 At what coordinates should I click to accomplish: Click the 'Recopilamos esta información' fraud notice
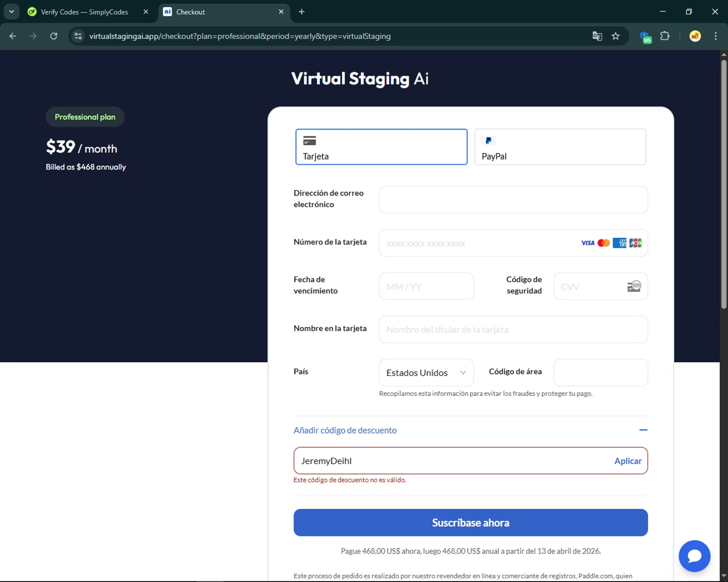[485, 393]
